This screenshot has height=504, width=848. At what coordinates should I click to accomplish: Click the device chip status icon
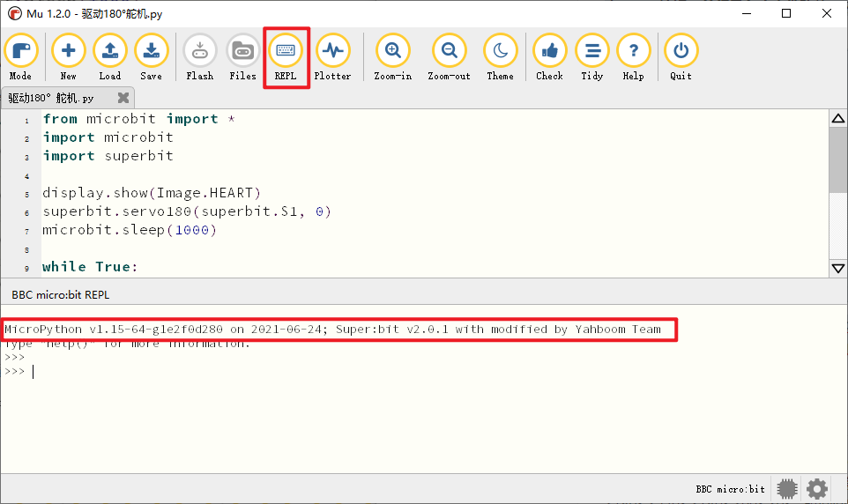pos(787,489)
